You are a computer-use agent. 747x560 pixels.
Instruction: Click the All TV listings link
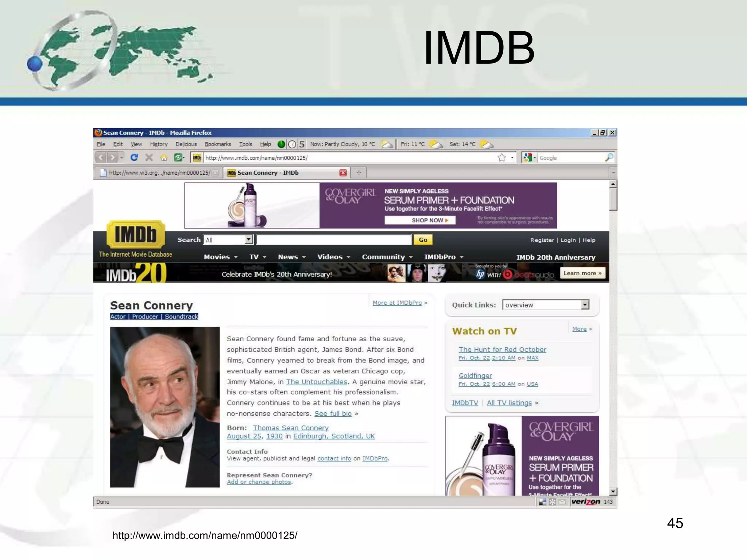509,402
